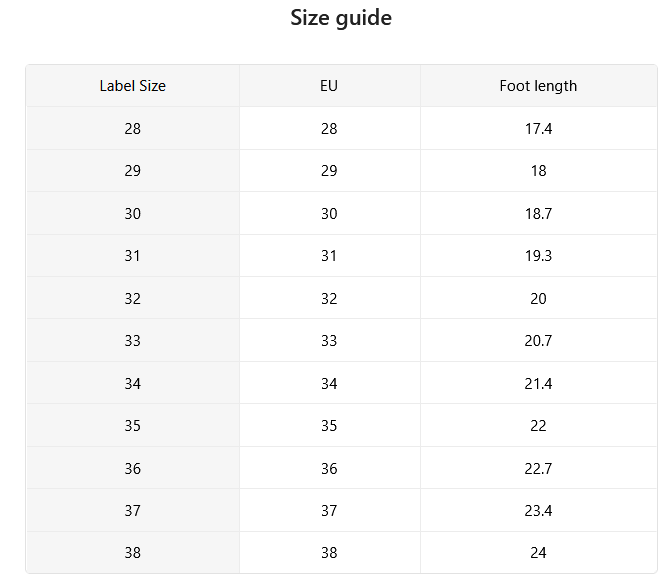The height and width of the screenshot is (587, 669).
Task: Click Label Size cell 37
Action: coord(133,510)
